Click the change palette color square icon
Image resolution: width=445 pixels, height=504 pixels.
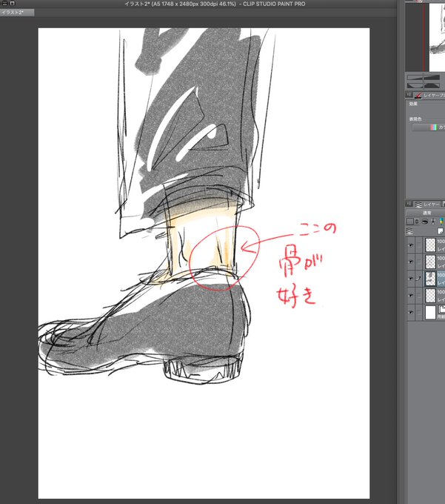point(410,222)
